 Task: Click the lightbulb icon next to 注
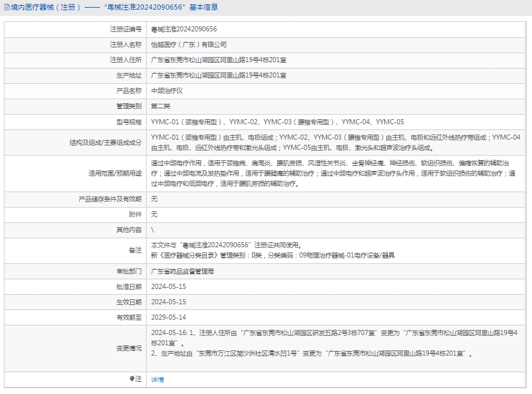point(133,379)
